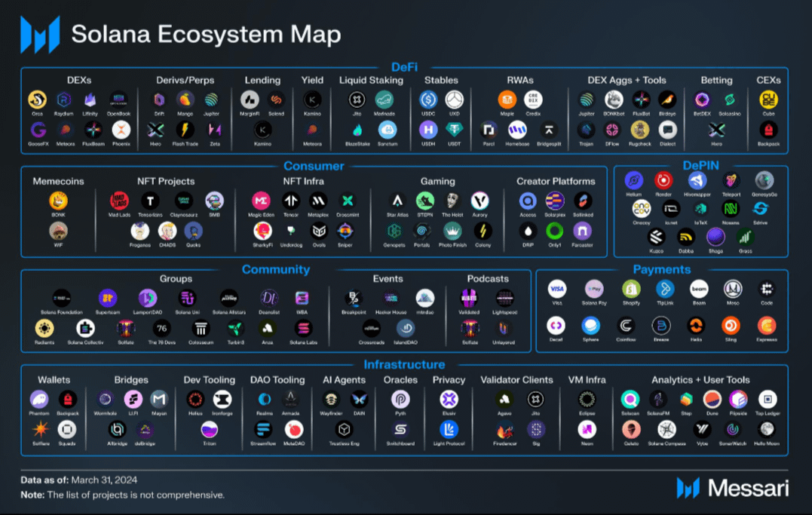Select the Validated podcast icon

(x=469, y=298)
